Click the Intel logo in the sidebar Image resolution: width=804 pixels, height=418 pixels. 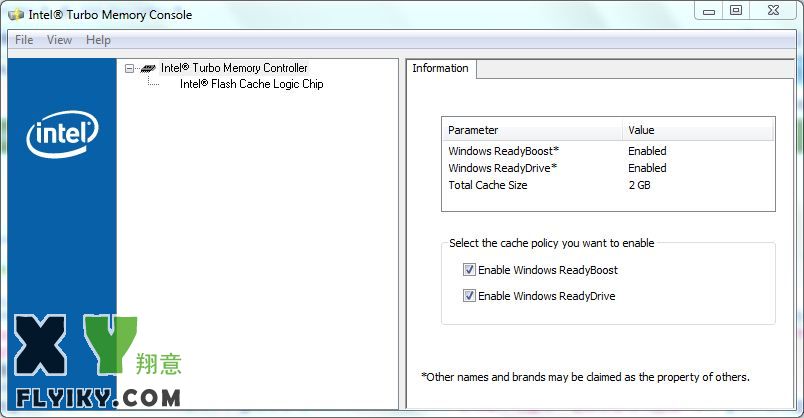[63, 134]
